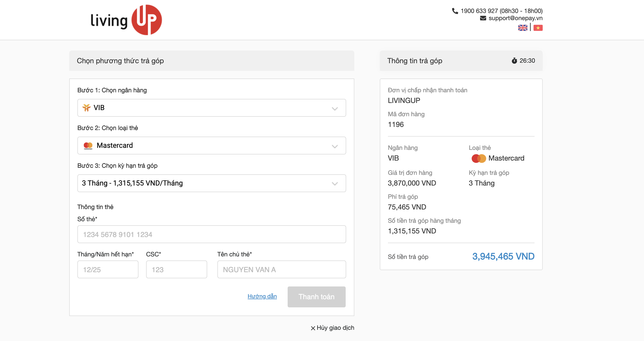Viewport: 644px width, 341px height.
Task: Click the countdown timer stopwatch icon
Action: click(514, 61)
